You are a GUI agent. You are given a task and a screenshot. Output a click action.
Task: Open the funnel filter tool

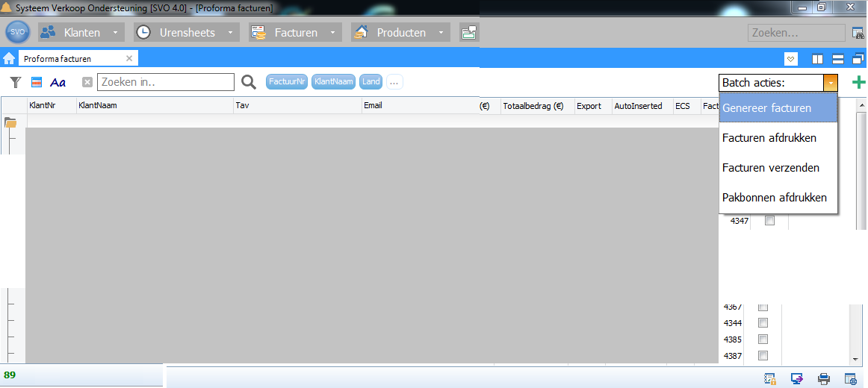(x=15, y=82)
